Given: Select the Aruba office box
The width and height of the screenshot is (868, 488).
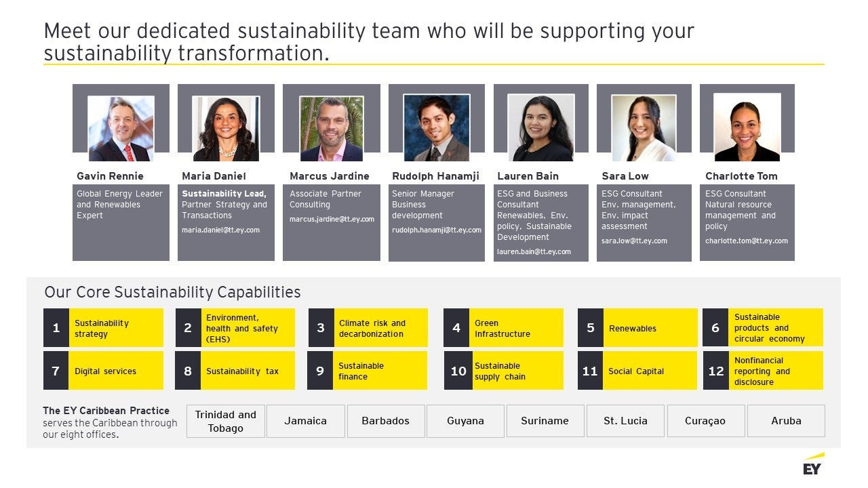Looking at the screenshot, I should click(786, 421).
